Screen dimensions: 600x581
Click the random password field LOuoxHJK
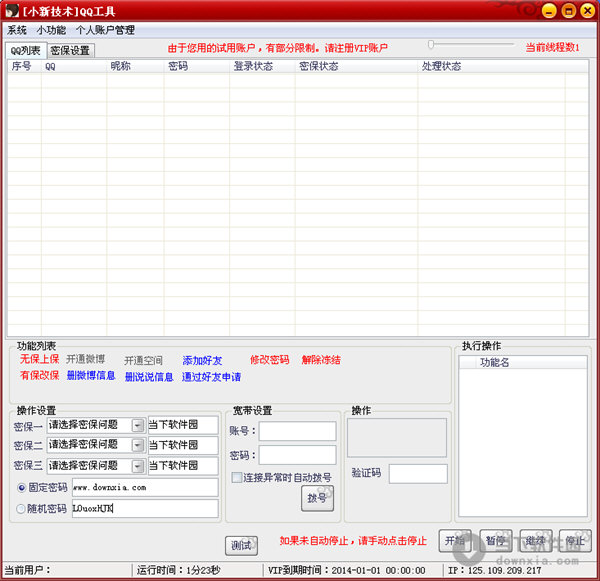tap(145, 508)
